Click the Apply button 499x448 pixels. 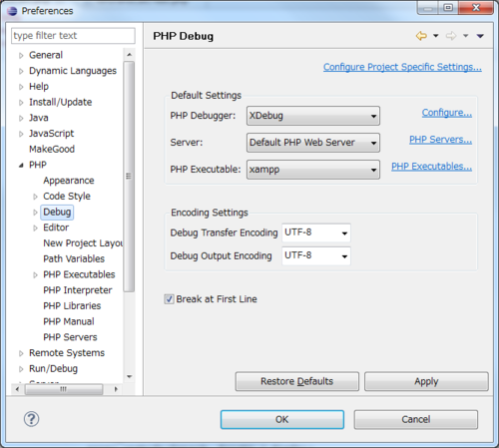[426, 381]
